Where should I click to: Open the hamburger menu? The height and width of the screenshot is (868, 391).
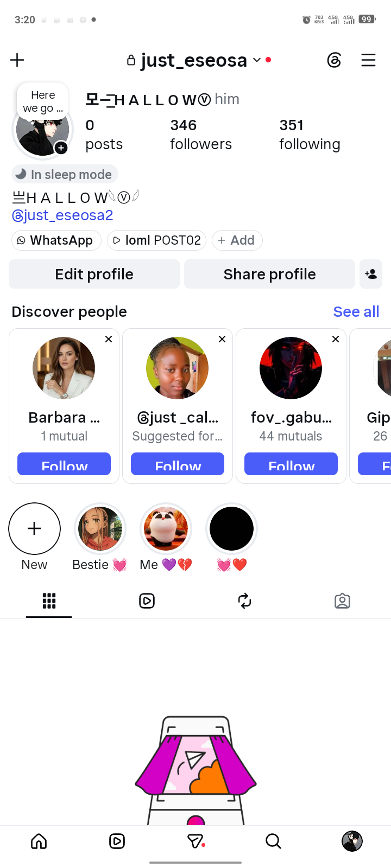pos(368,60)
